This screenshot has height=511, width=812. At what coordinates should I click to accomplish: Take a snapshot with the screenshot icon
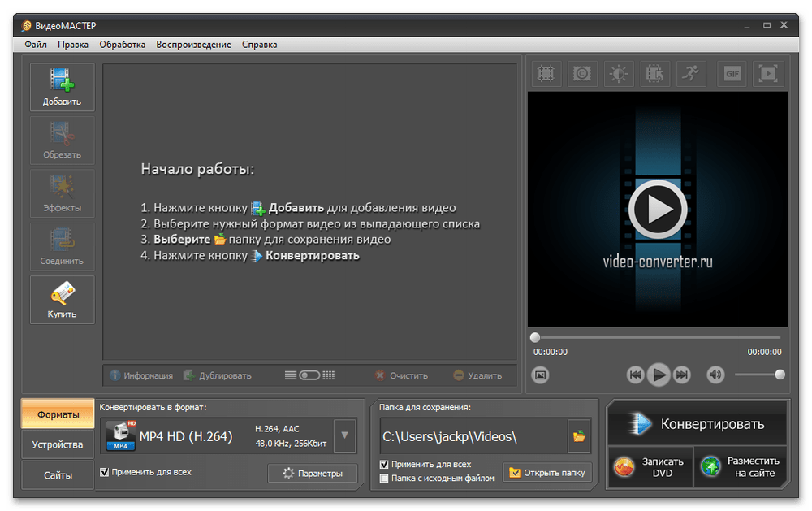tap(541, 375)
